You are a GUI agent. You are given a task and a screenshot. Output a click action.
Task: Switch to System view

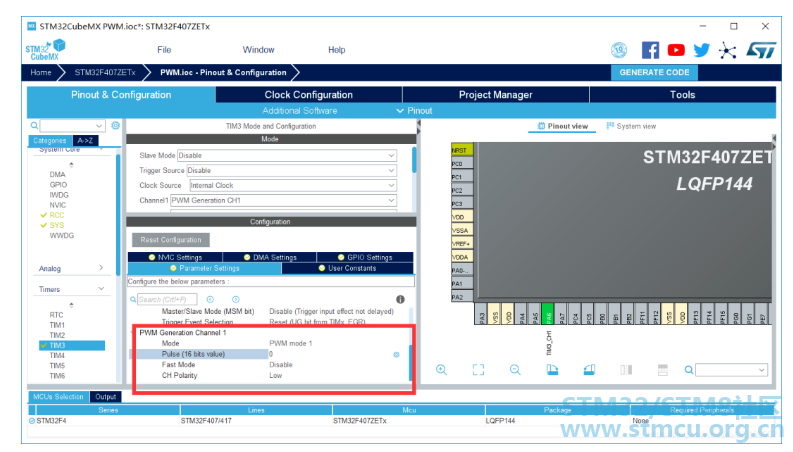tap(631, 126)
